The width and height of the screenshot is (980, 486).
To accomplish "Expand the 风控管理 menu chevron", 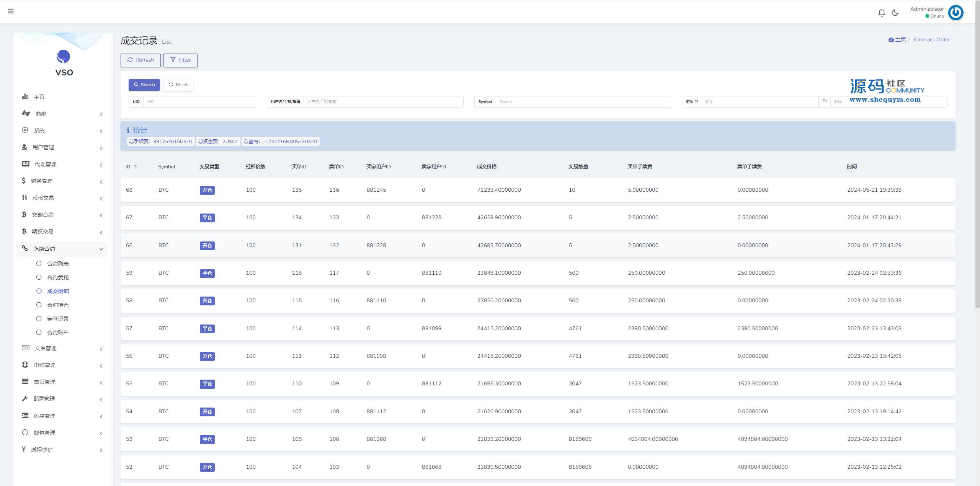I will point(101,416).
